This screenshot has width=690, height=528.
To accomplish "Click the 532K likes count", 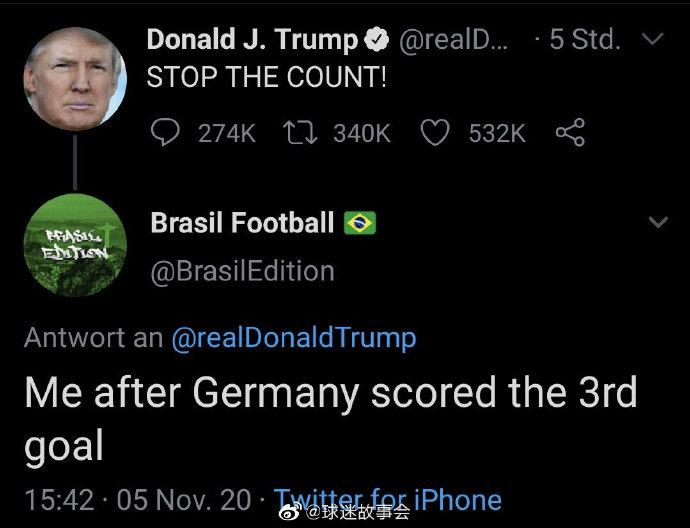I will pos(497,132).
